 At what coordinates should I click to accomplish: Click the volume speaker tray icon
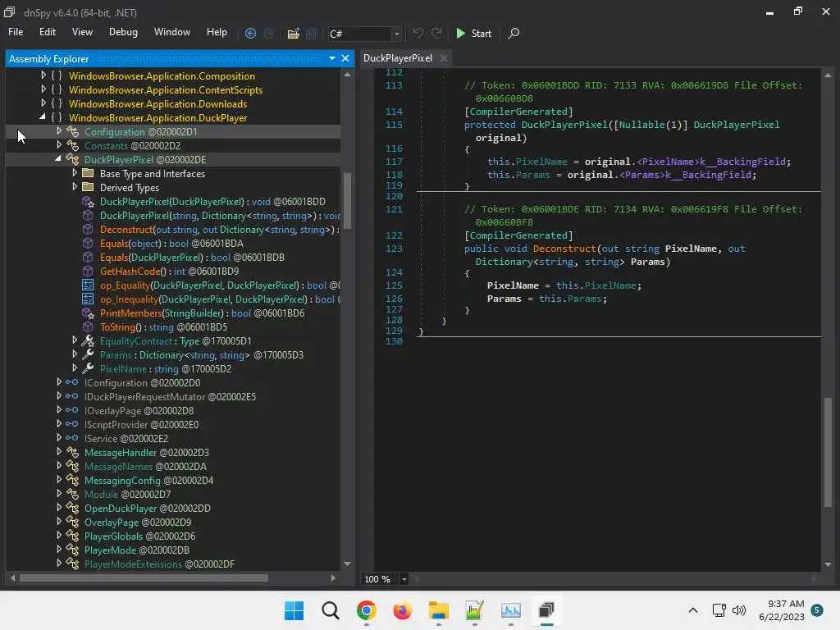[739, 610]
